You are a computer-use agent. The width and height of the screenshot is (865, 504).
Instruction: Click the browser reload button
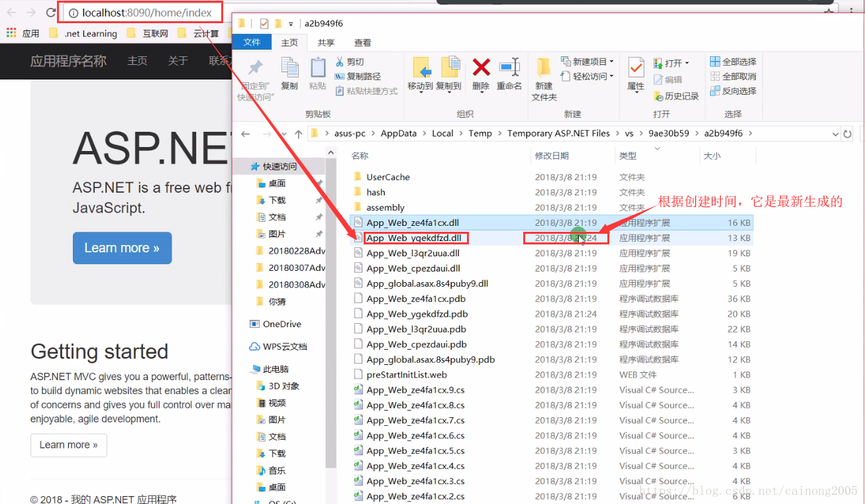51,13
